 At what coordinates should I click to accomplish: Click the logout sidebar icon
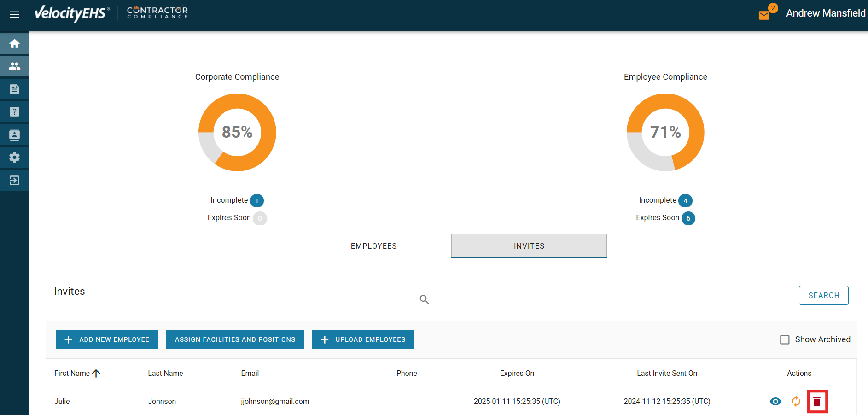click(x=14, y=180)
